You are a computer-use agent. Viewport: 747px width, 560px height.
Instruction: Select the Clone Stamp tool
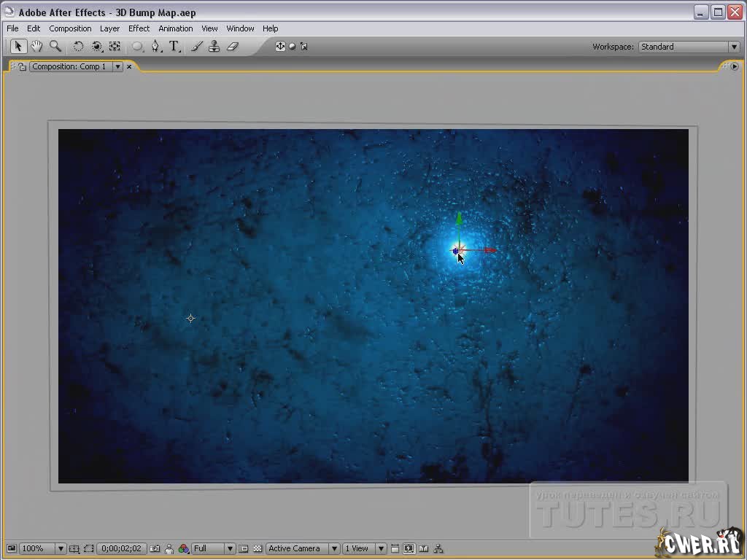click(214, 47)
